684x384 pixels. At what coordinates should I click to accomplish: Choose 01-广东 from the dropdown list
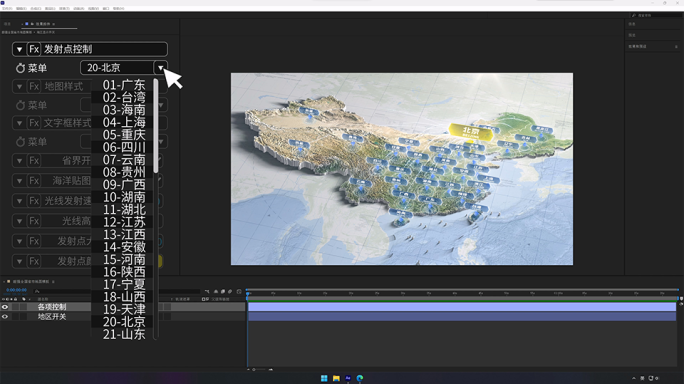124,85
